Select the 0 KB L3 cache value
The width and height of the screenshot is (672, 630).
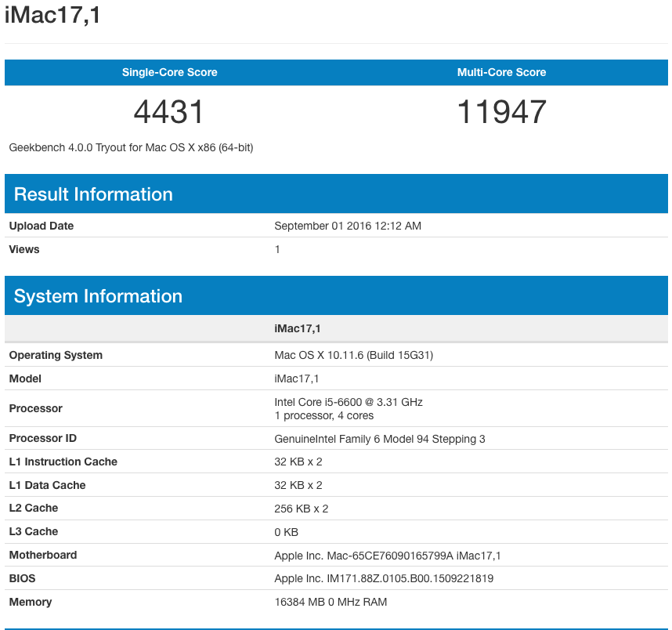coord(287,532)
